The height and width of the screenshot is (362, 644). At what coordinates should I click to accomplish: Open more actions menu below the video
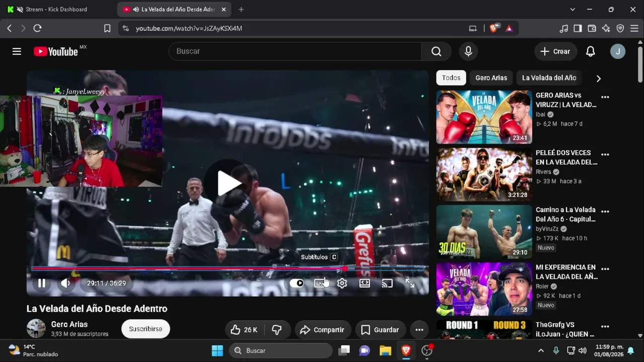click(x=419, y=330)
